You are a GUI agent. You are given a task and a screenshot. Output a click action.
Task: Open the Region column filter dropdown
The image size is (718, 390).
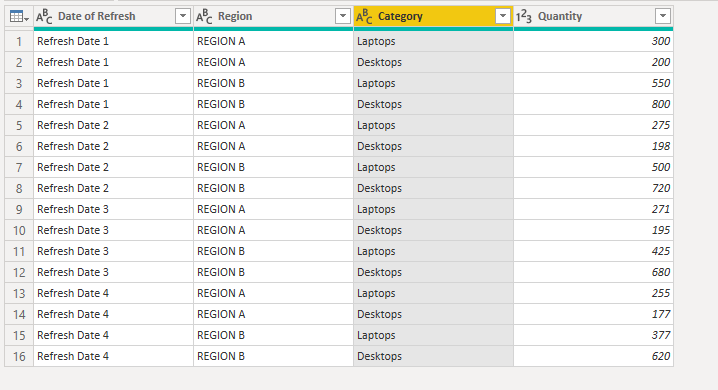click(343, 16)
